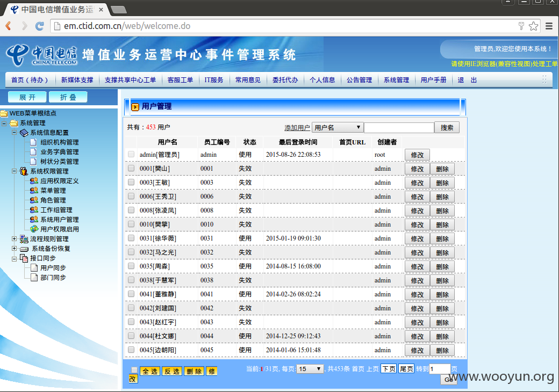Open the Chrome hamburger menu

(549, 26)
